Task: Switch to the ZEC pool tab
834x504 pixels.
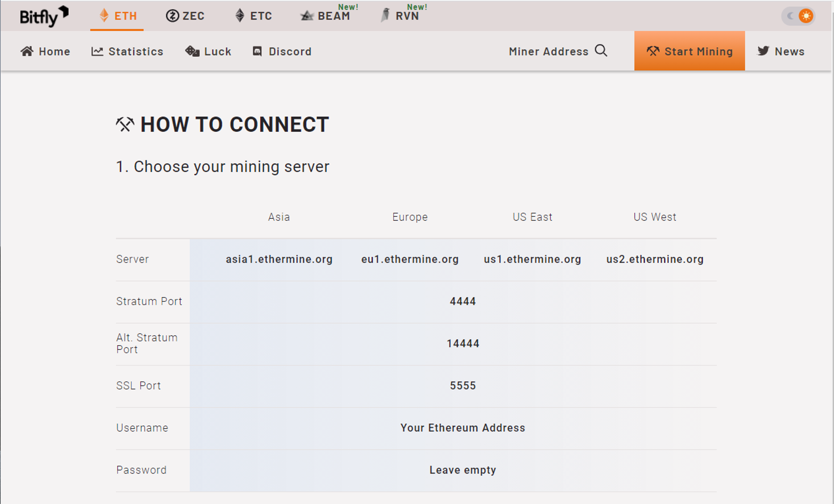Action: click(185, 16)
